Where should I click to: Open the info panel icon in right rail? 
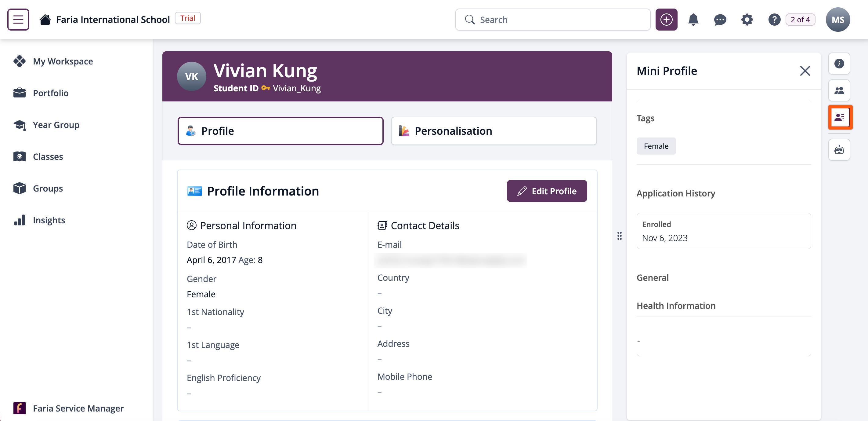839,64
